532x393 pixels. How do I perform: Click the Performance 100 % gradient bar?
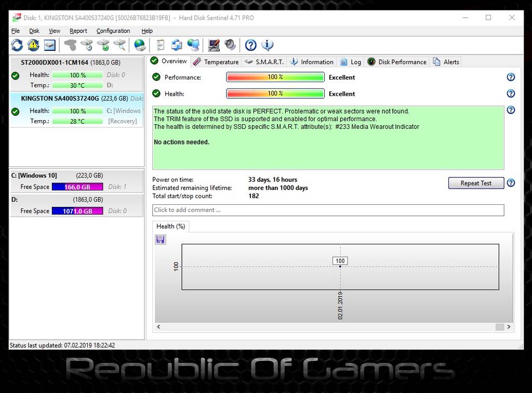275,77
